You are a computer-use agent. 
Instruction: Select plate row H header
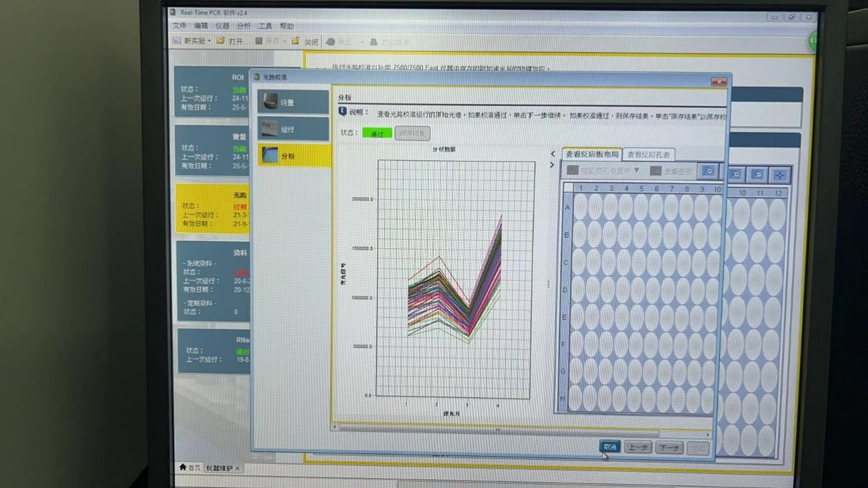click(563, 399)
